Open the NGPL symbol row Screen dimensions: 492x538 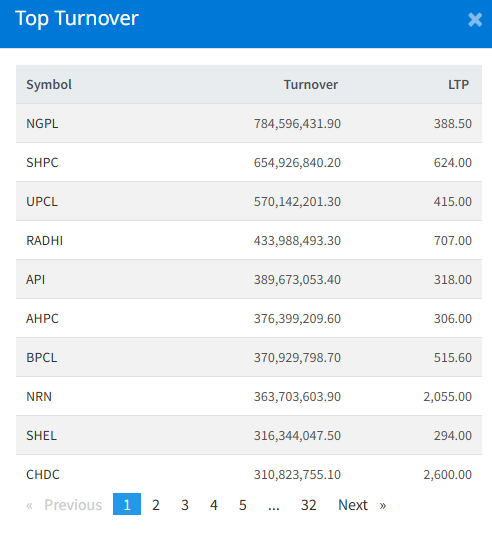click(249, 123)
